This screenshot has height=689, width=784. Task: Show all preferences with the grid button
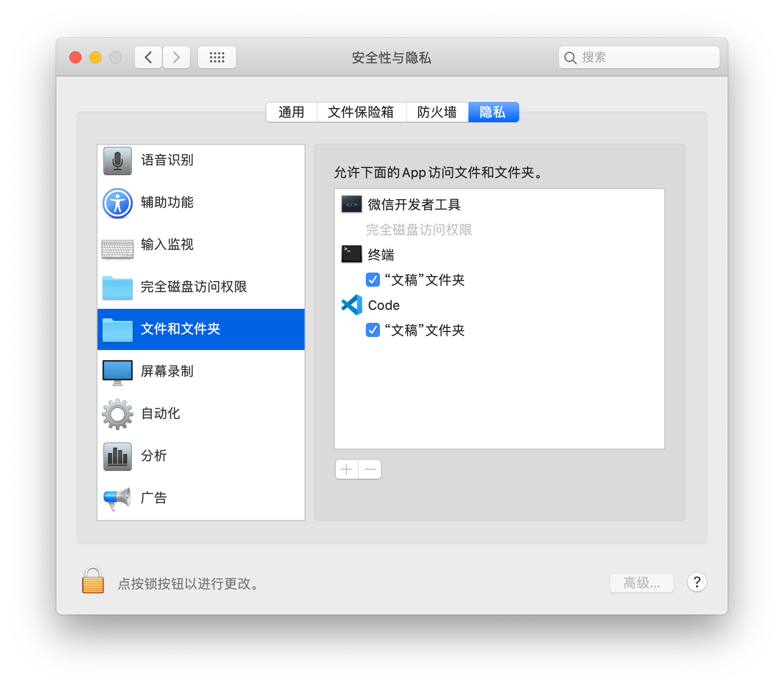point(217,57)
